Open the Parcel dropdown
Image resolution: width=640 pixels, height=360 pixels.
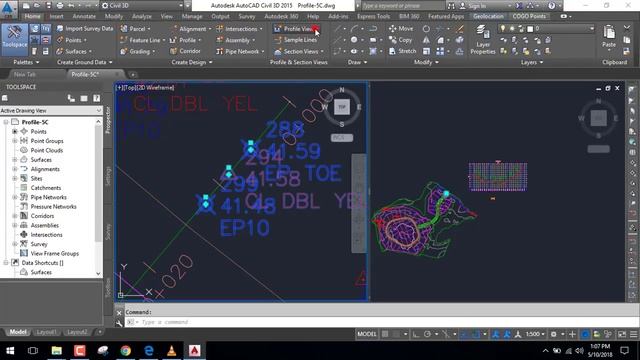point(136,29)
